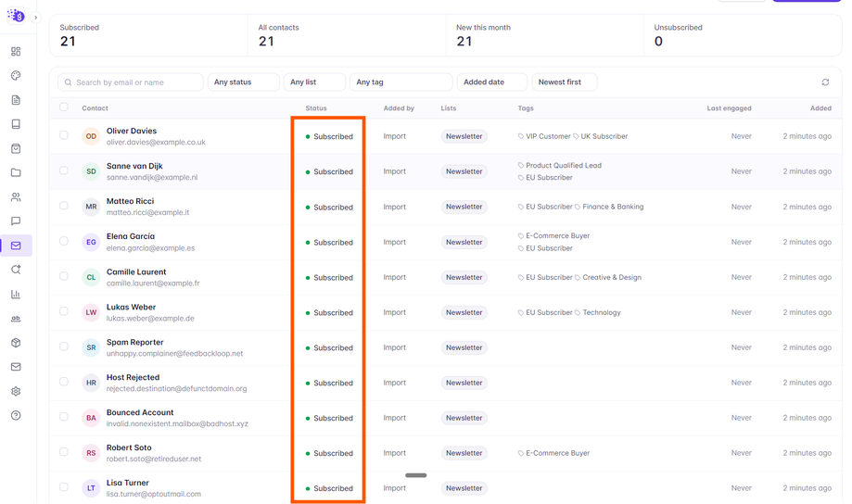Tick the select-all contacts checkbox in header

coord(64,107)
